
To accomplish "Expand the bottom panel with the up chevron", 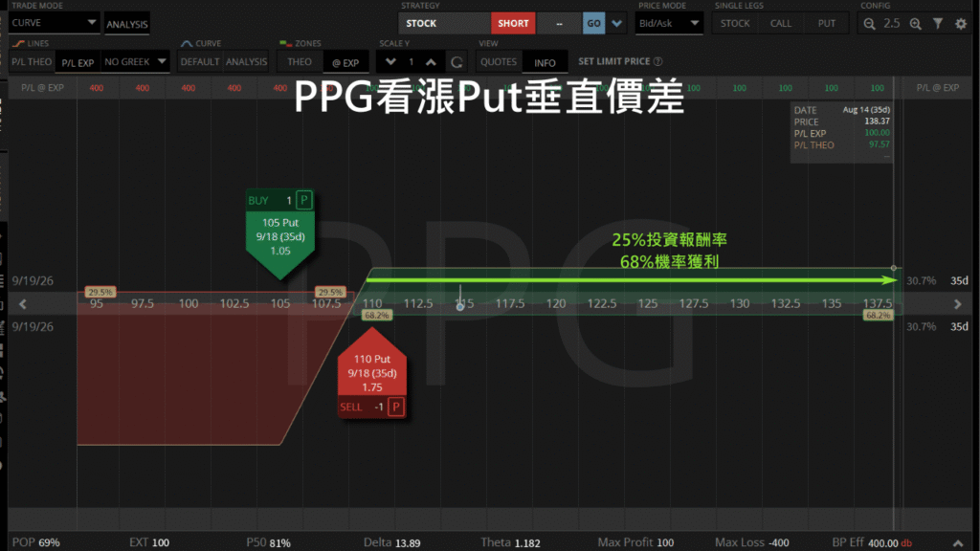I will pyautogui.click(x=958, y=543).
